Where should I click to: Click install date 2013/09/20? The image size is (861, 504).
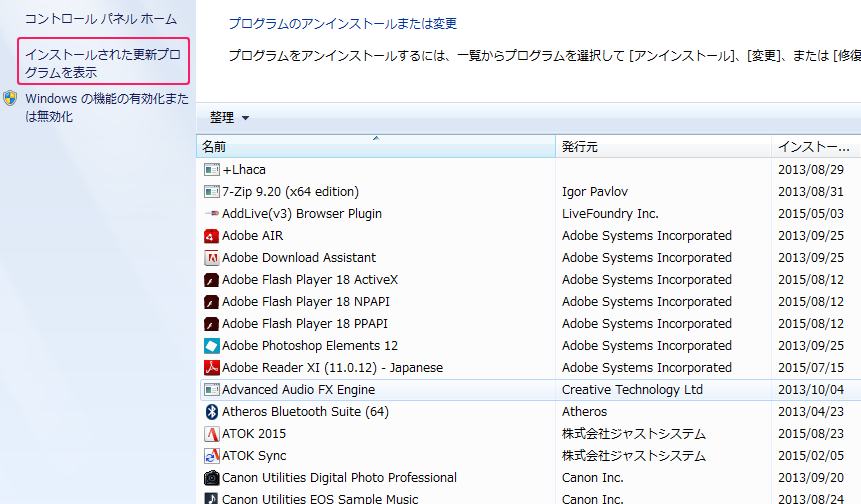[x=811, y=478]
